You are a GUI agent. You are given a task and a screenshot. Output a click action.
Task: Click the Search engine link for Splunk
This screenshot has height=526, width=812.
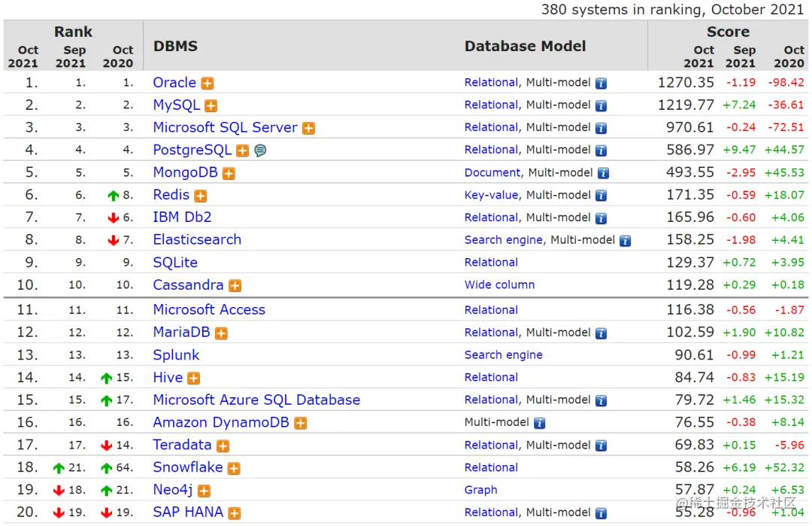click(x=503, y=354)
